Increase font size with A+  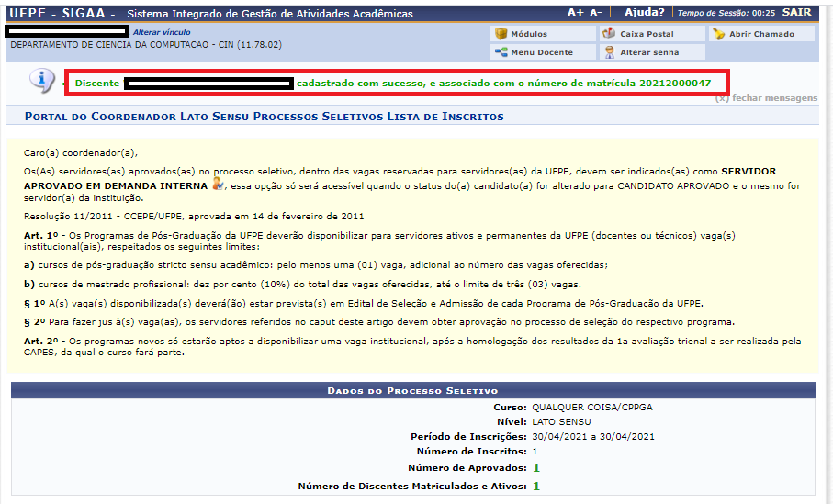576,13
